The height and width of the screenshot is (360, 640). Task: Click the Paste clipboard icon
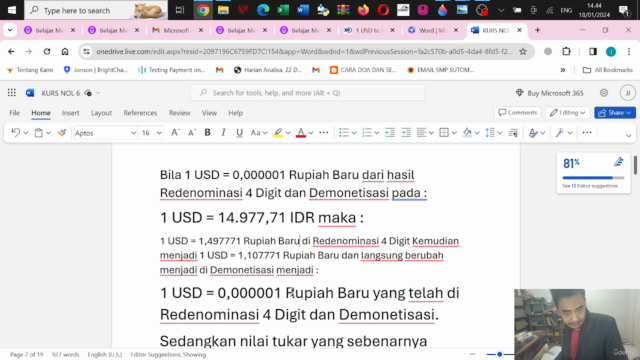[38, 133]
